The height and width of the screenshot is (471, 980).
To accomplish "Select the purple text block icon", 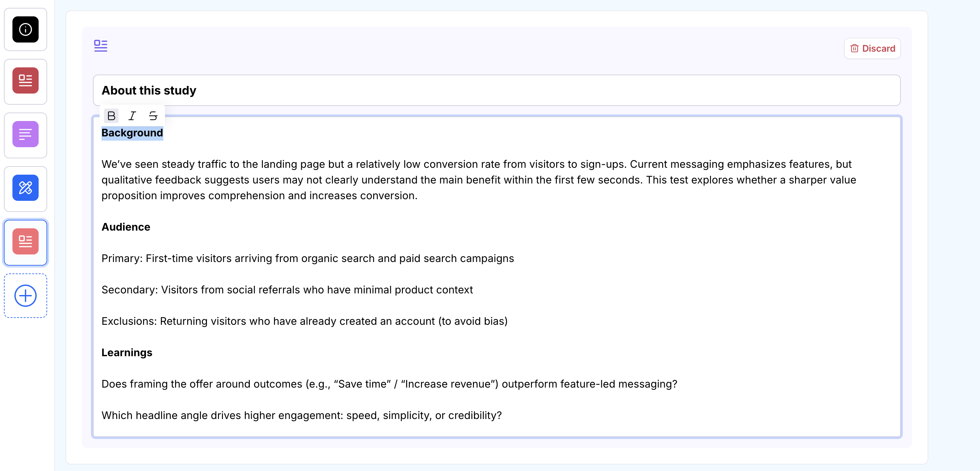I will pyautogui.click(x=26, y=134).
